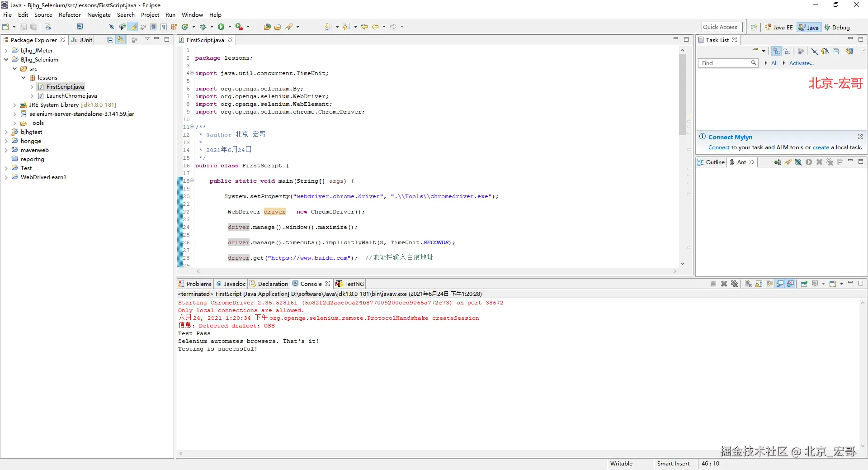Click Add Buildfiles icon in Ant view
This screenshot has width=868, height=470.
click(777, 162)
